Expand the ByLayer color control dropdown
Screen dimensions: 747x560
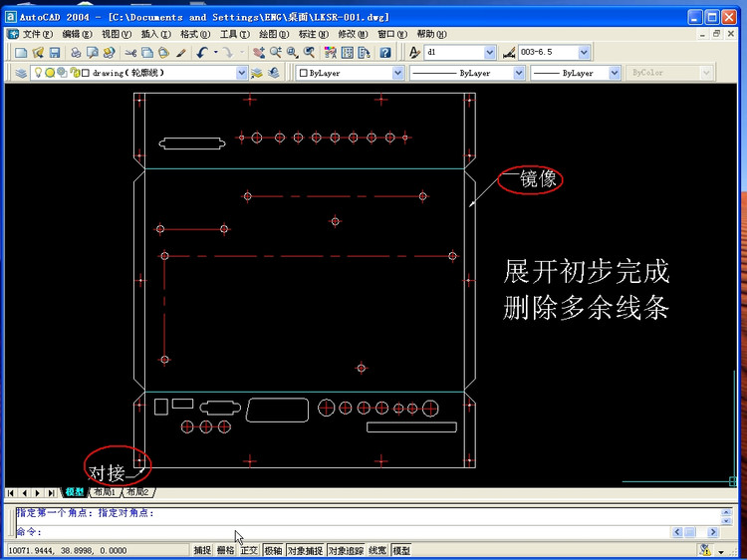[397, 73]
